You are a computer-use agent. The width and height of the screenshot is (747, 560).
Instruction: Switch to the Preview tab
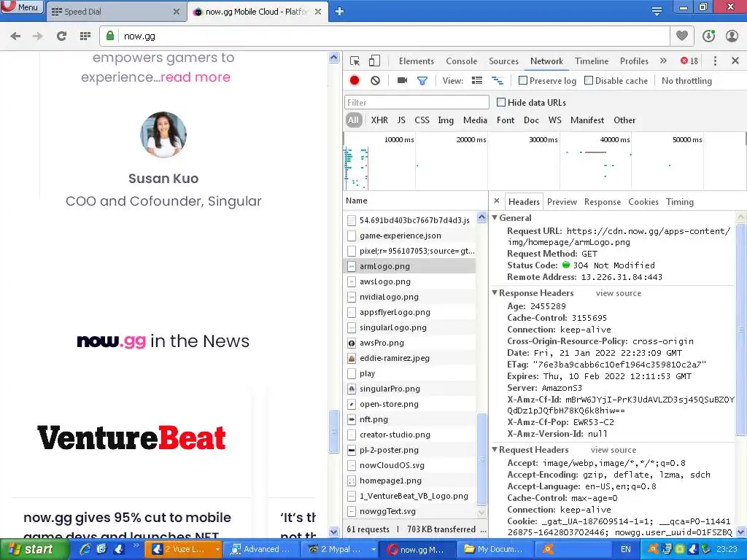point(562,202)
